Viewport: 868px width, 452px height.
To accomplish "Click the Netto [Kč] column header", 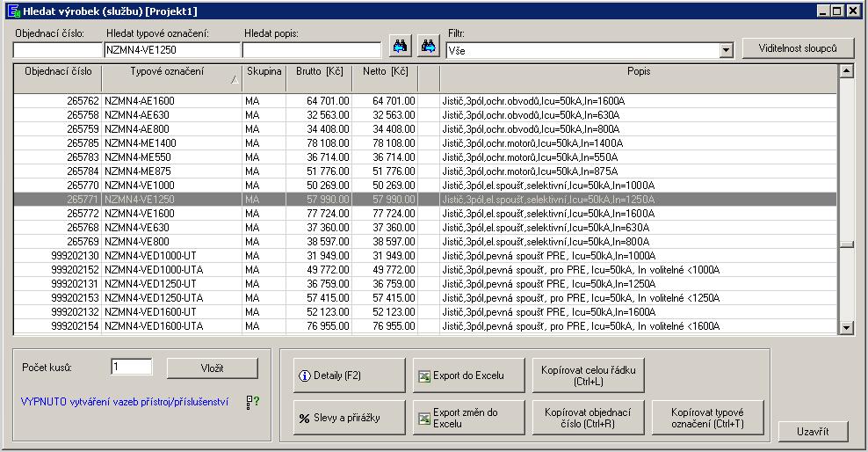I will (385, 78).
